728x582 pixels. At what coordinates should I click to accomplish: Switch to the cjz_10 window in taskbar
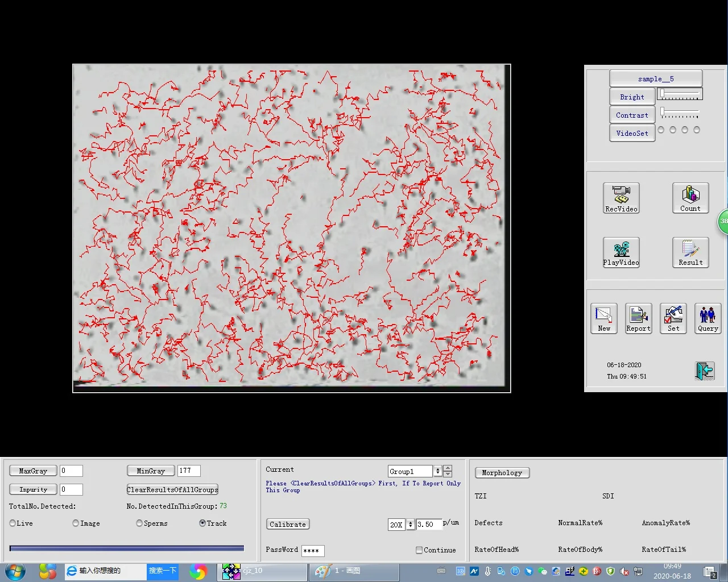(262, 571)
